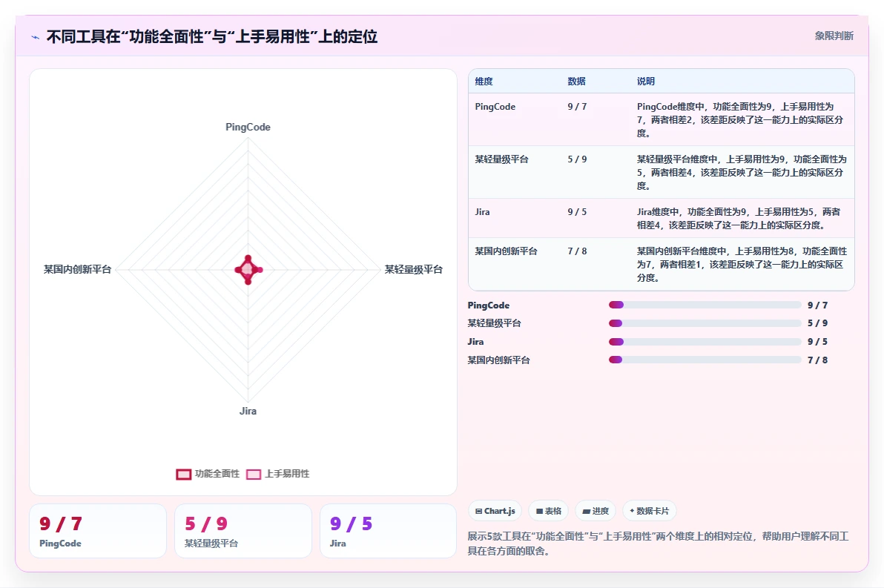The image size is (884, 588).
Task: Select the 表格 tag
Action: (549, 511)
